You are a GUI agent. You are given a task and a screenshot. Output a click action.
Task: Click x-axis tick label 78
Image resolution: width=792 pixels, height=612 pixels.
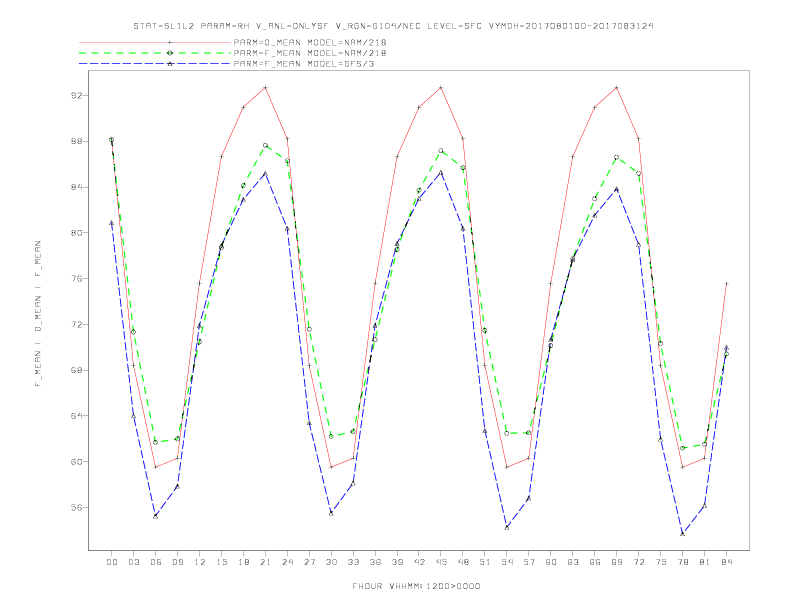click(x=682, y=562)
